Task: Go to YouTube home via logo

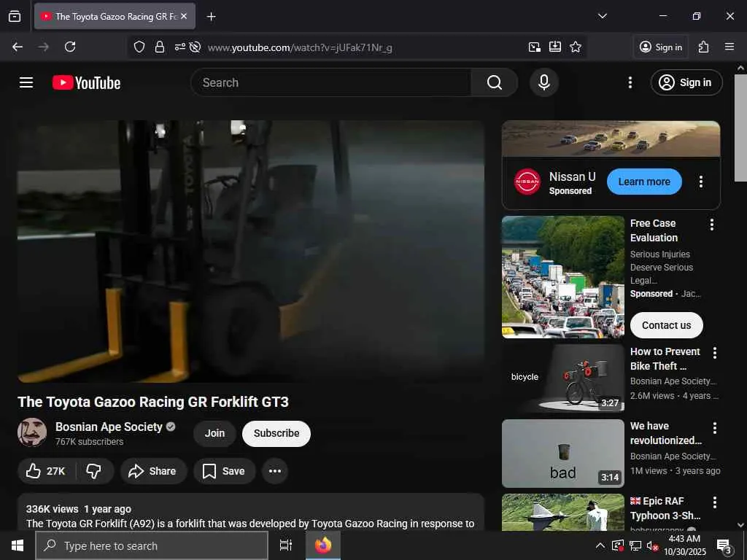Action: tap(86, 83)
